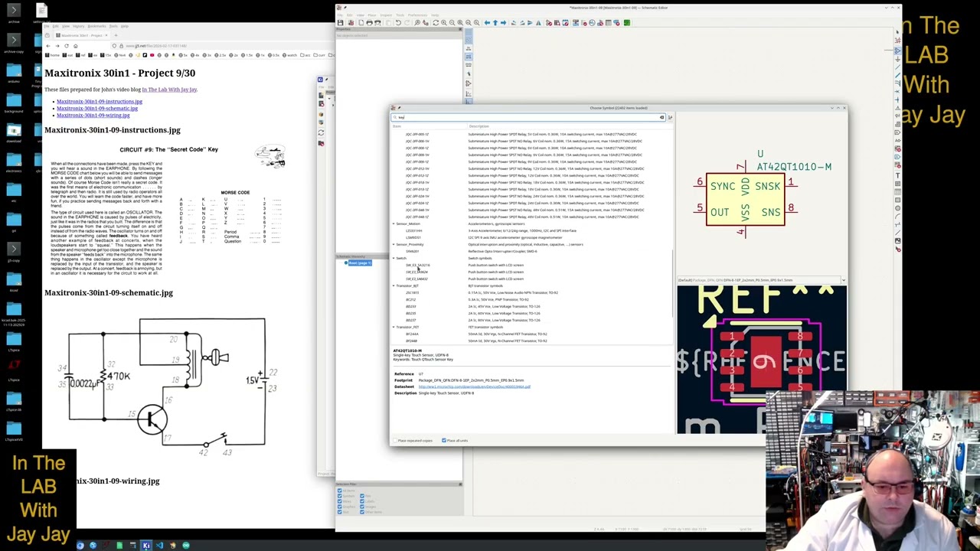The height and width of the screenshot is (551, 980).
Task: Collapse the Switch library tree node
Action: click(x=394, y=258)
